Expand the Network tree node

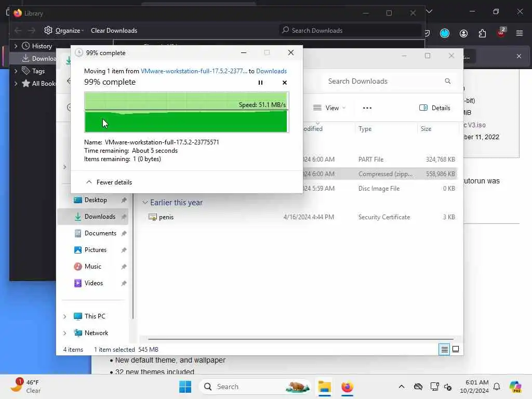coord(64,333)
